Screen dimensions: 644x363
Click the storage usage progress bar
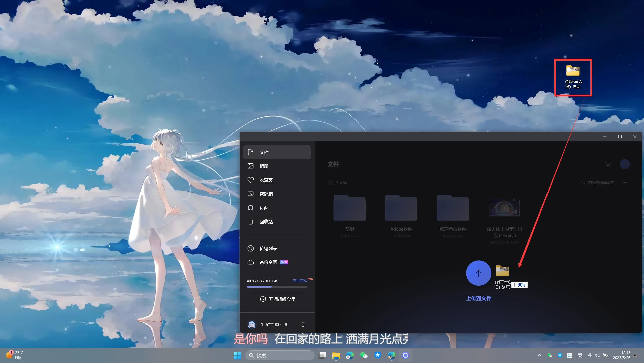click(x=277, y=287)
